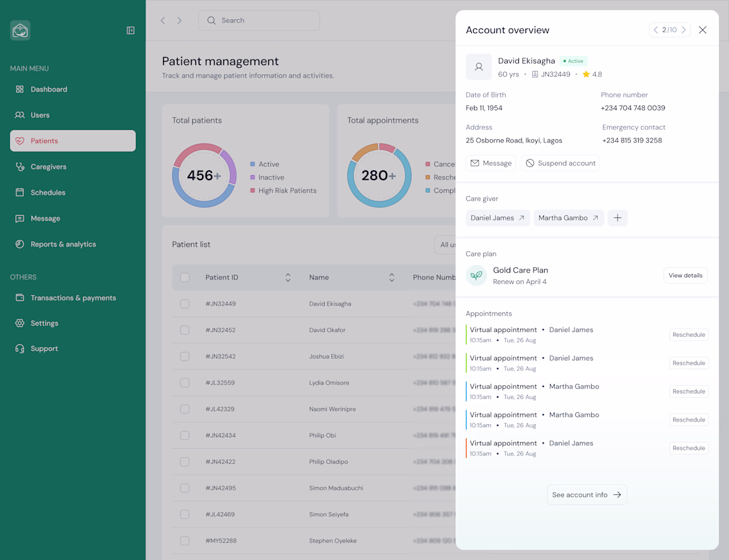The width and height of the screenshot is (729, 560).
Task: Check the box for patient #JN32452
Action: pyautogui.click(x=185, y=330)
